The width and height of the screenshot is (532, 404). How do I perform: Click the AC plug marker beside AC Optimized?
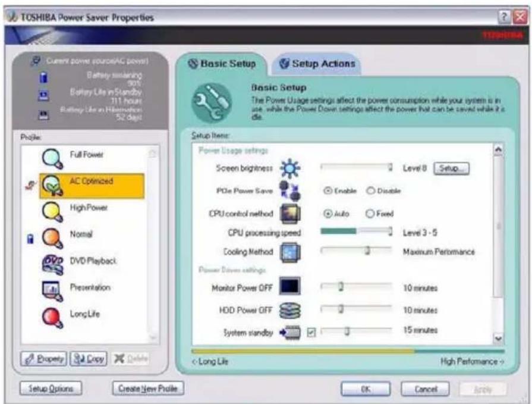click(30, 186)
